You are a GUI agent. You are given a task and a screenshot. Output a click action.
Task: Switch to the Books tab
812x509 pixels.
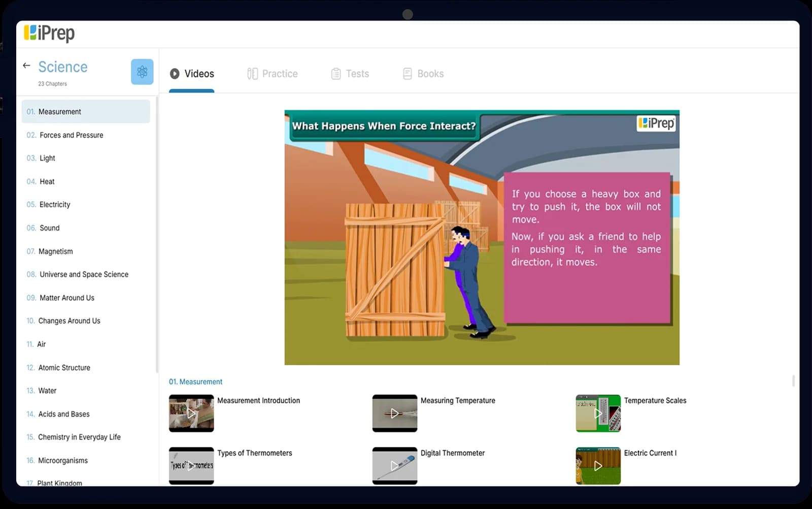point(423,74)
